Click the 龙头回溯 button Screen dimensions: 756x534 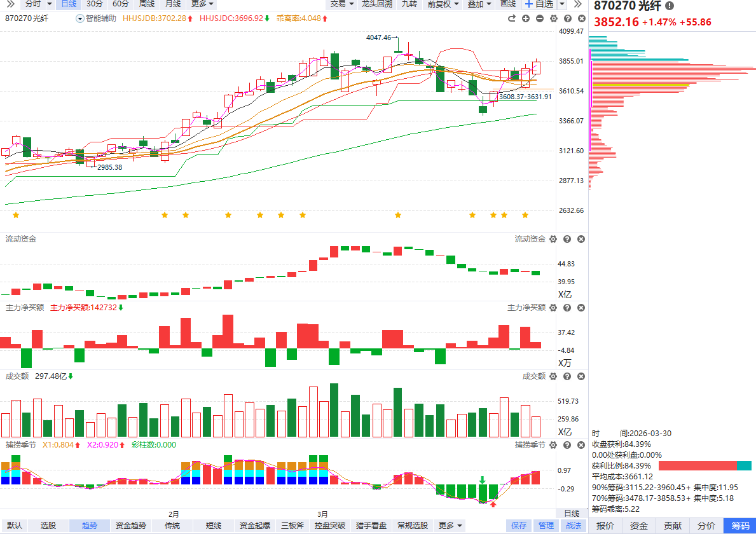click(377, 4)
